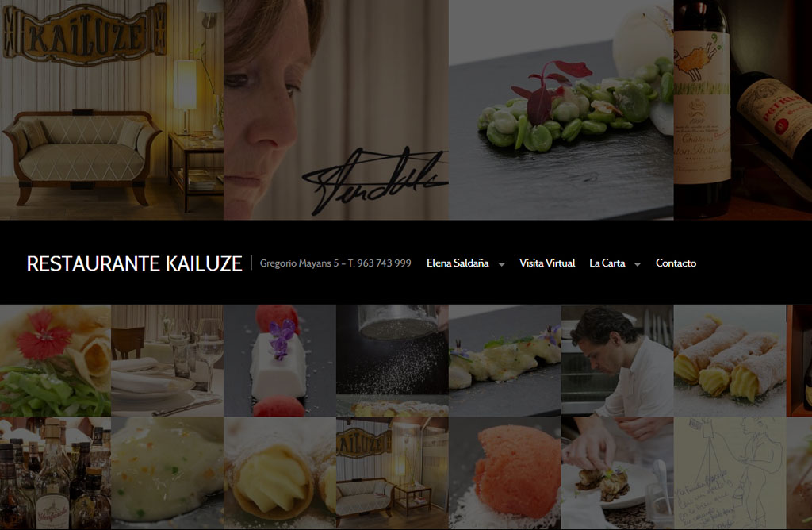812x530 pixels.
Task: Open the table setting with wine glasses thumbnail
Action: (167, 360)
